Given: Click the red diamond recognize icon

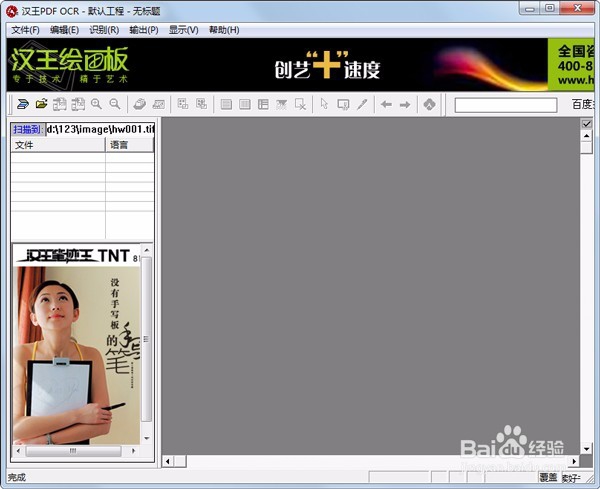Looking at the screenshot, I should click(x=430, y=104).
